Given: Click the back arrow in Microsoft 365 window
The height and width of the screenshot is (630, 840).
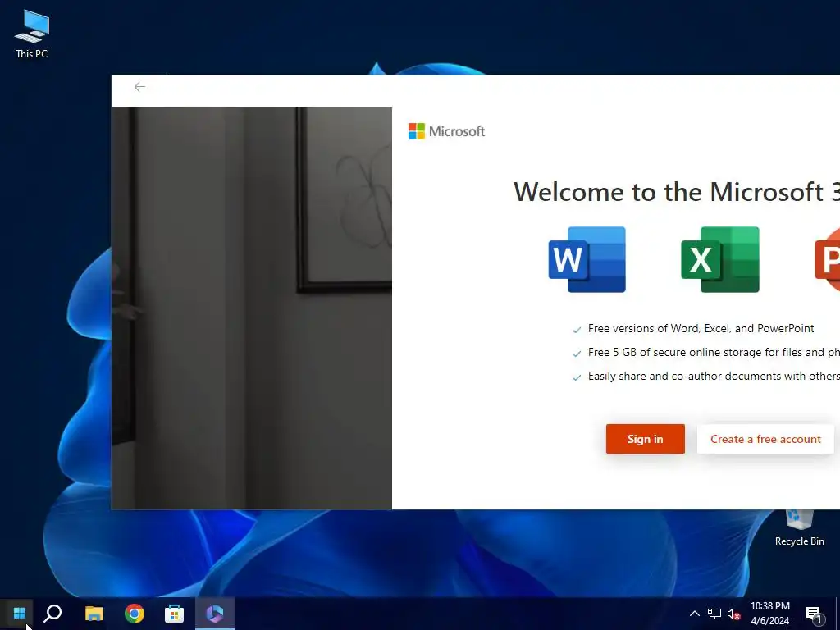Looking at the screenshot, I should 139,87.
